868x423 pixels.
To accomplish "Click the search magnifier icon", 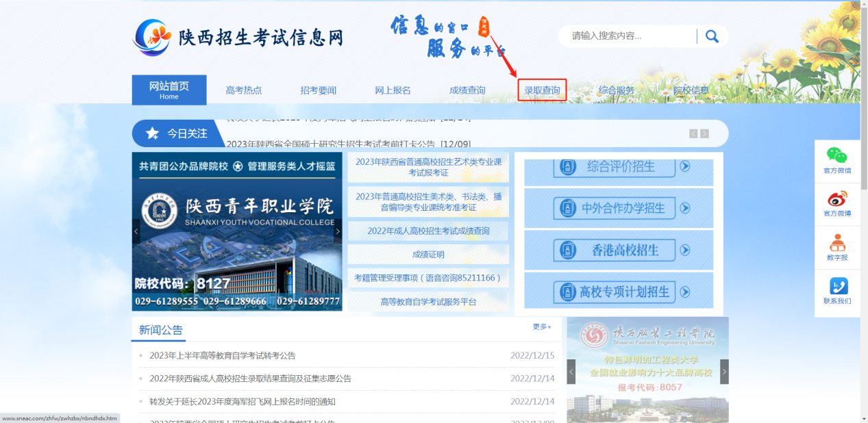I will tap(712, 36).
